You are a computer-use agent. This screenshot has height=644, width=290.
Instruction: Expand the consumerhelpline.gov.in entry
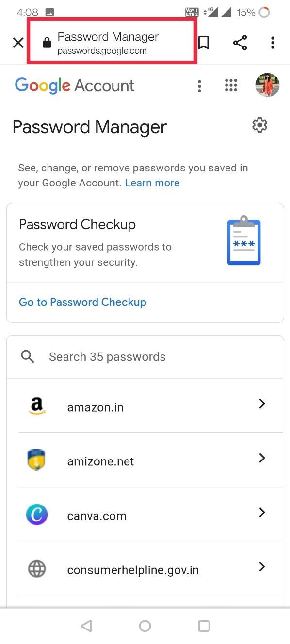tap(262, 567)
